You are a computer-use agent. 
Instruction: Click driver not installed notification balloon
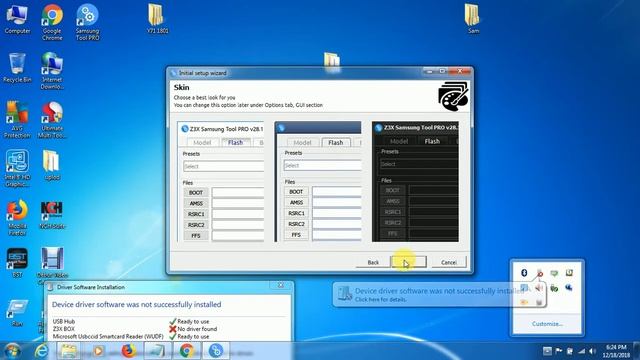[x=439, y=294]
